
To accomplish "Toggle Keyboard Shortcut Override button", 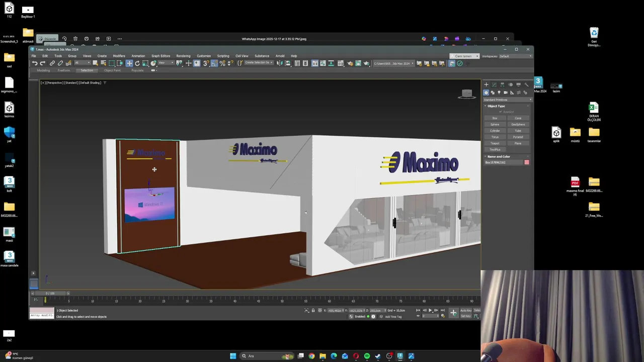I will click(197, 63).
